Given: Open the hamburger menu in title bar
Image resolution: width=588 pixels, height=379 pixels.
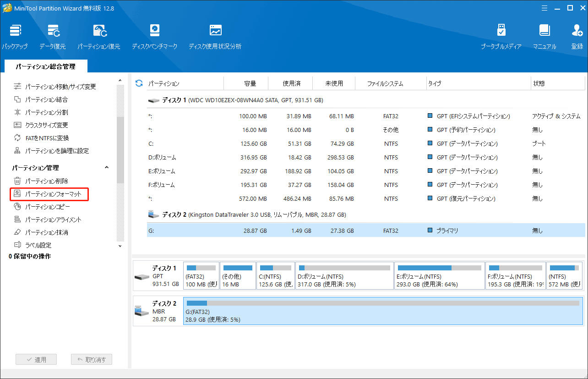Looking at the screenshot, I should pyautogui.click(x=544, y=8).
